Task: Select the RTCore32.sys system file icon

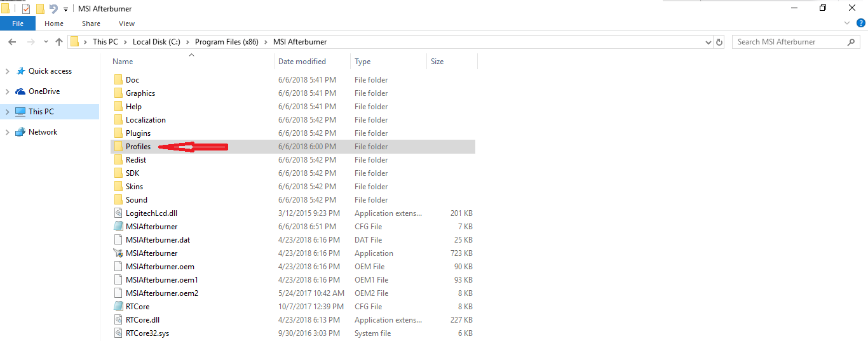Action: click(x=118, y=333)
